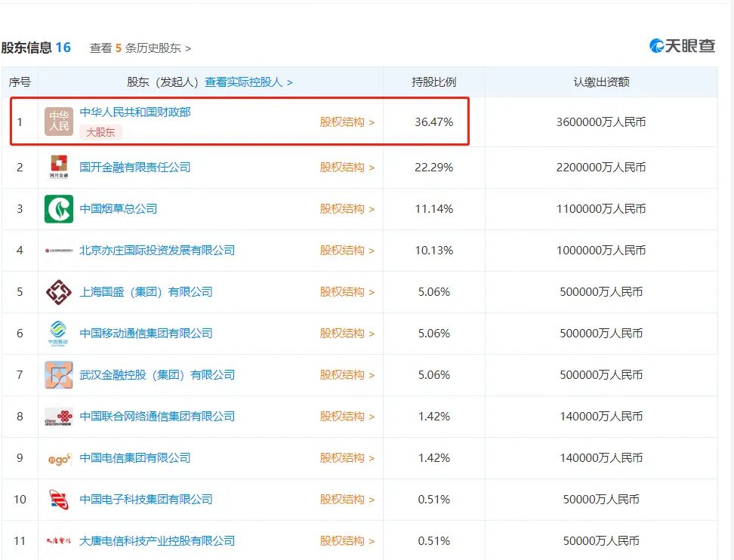
Task: Click the 国开金融 company logo
Action: [x=59, y=168]
